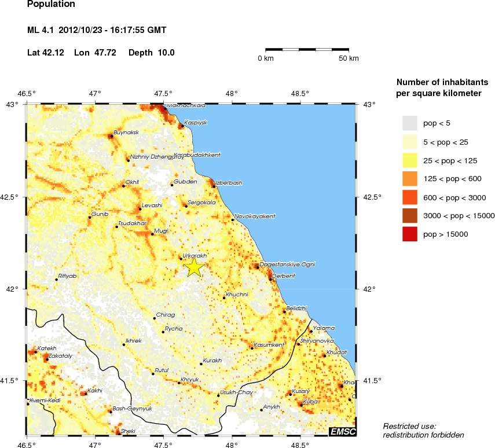Click the Khuchni town label

237,294
